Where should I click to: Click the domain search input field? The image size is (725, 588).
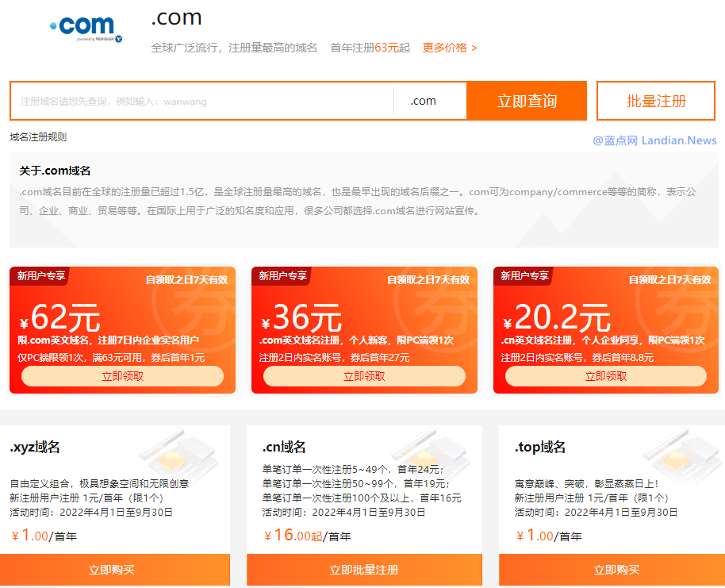click(x=198, y=101)
